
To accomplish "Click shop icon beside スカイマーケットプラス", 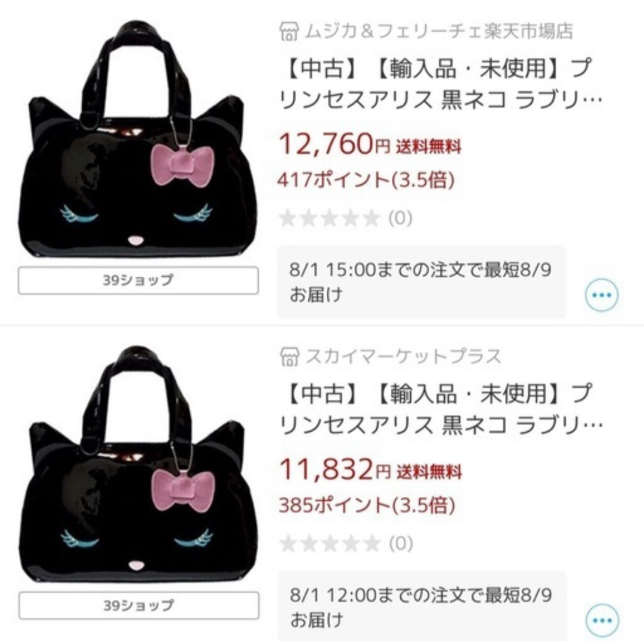I will pyautogui.click(x=290, y=357).
